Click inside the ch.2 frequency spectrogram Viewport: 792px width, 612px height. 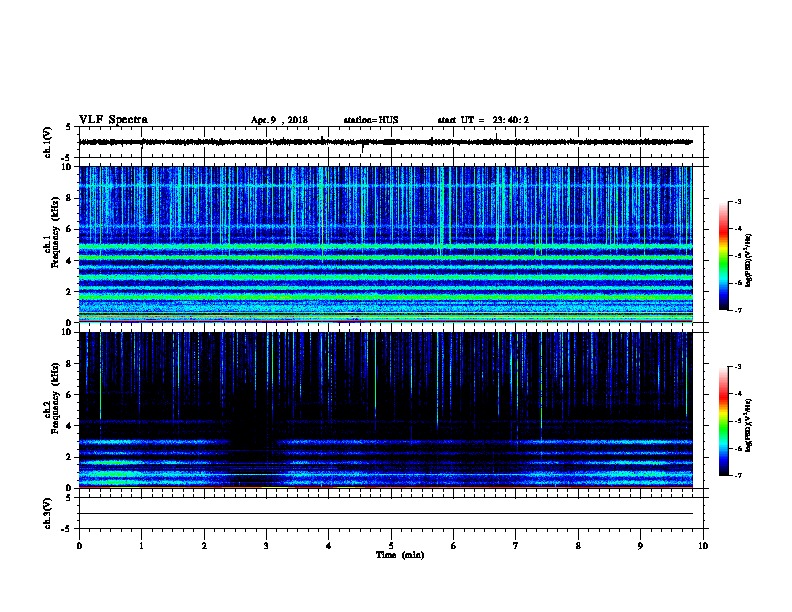click(x=386, y=410)
